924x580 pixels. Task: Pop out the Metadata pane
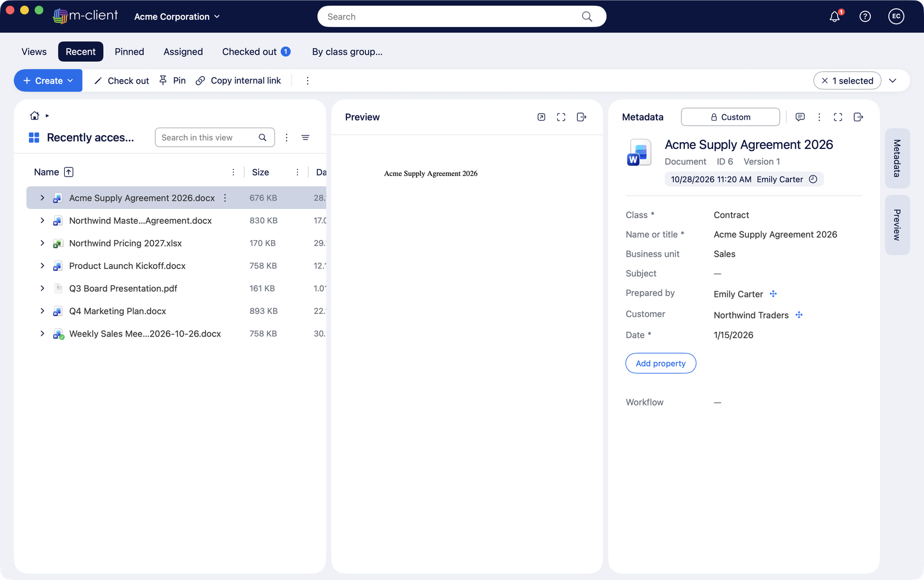858,117
